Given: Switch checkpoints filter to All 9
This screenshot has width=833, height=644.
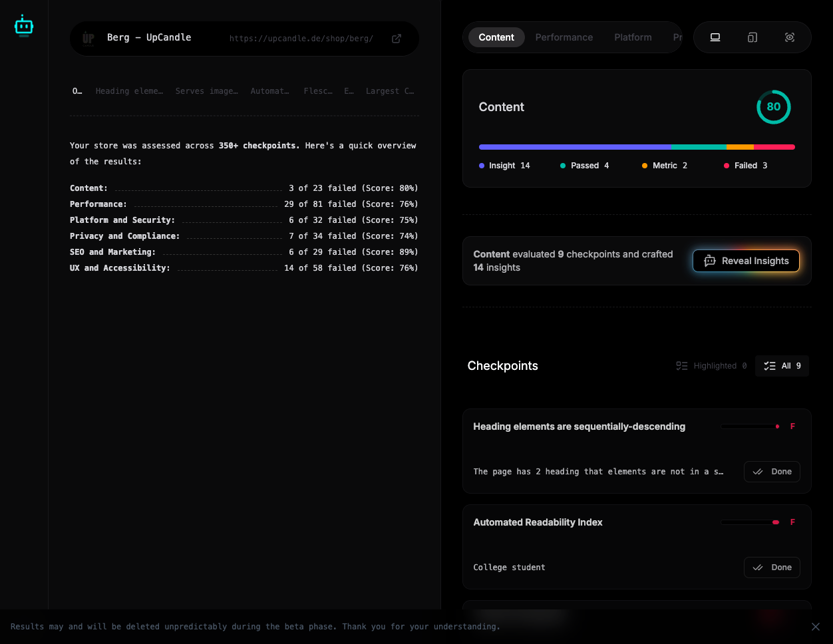Looking at the screenshot, I should point(782,365).
